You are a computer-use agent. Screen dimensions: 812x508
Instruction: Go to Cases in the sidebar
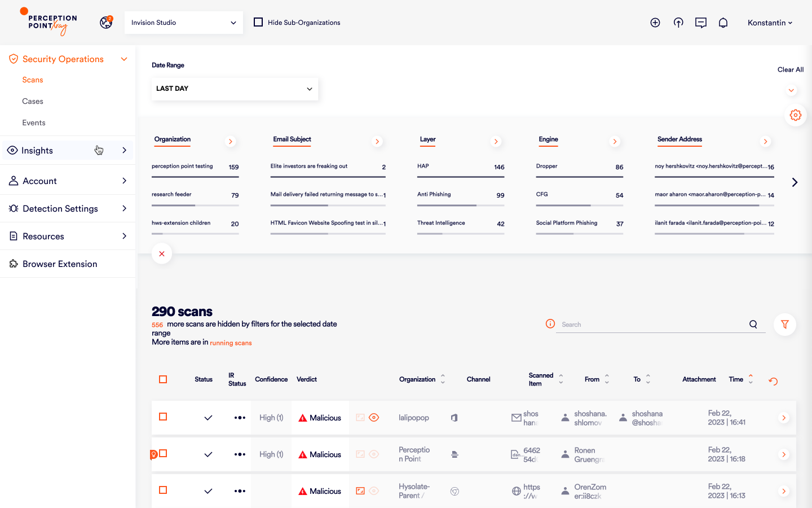pos(33,101)
